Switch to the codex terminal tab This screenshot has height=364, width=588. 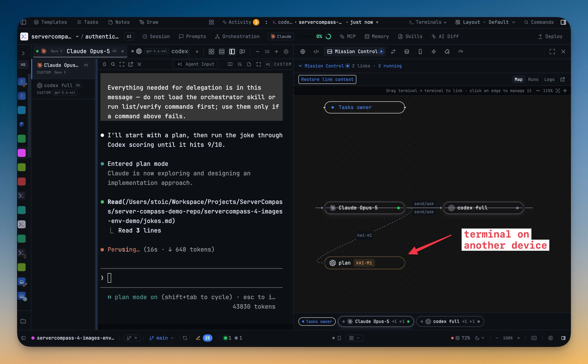(160, 51)
